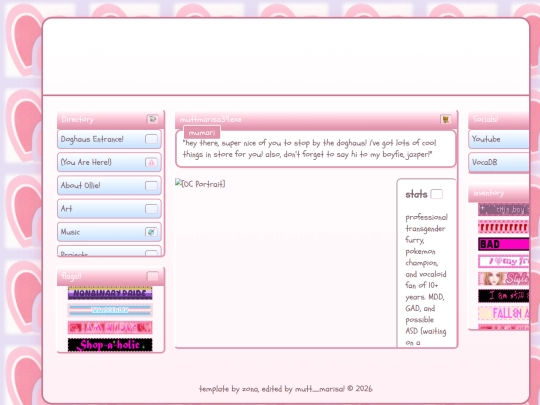Click the warning icon on You Are Here
Image resolution: width=540 pixels, height=405 pixels.
point(151,162)
